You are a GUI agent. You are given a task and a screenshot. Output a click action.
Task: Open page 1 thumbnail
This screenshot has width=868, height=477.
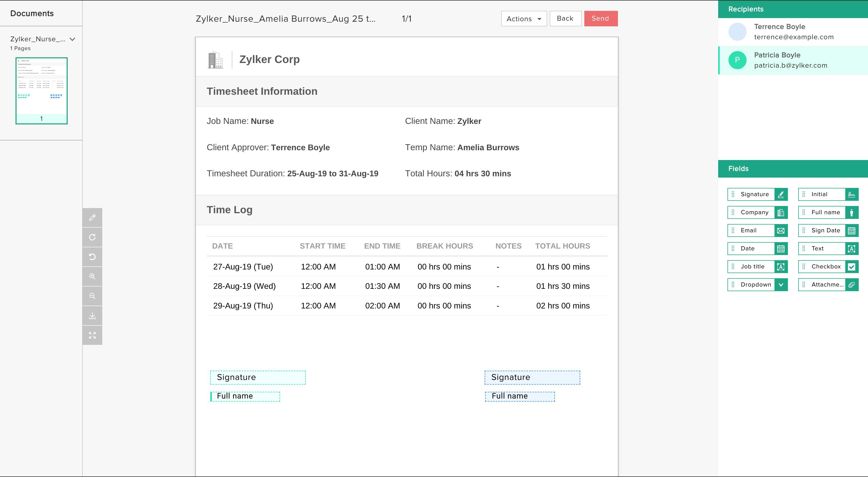point(41,91)
